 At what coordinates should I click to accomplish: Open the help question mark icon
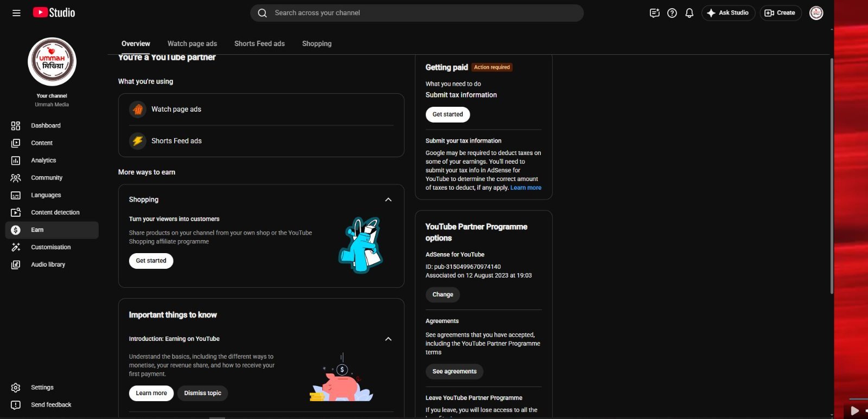[x=672, y=13]
